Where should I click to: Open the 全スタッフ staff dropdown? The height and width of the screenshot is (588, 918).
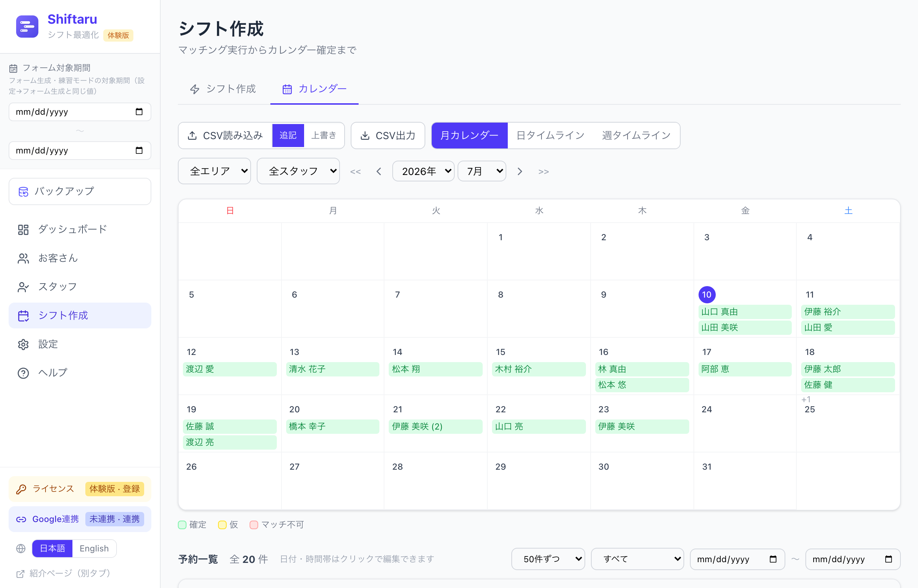point(298,171)
